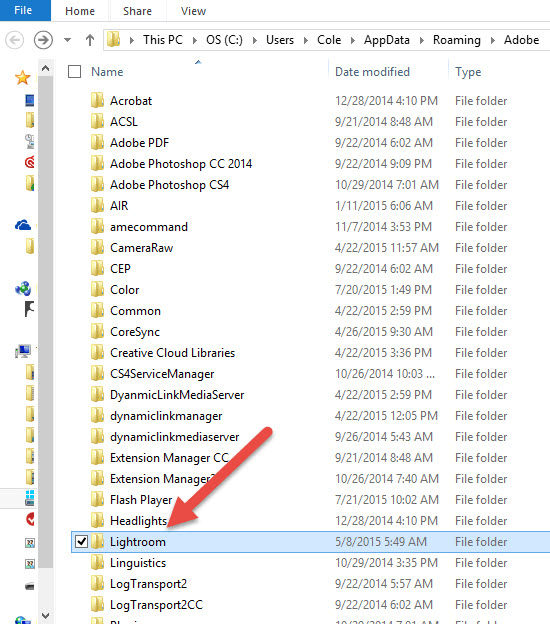The height and width of the screenshot is (627, 550).
Task: Go up one folder level
Action: coord(90,40)
